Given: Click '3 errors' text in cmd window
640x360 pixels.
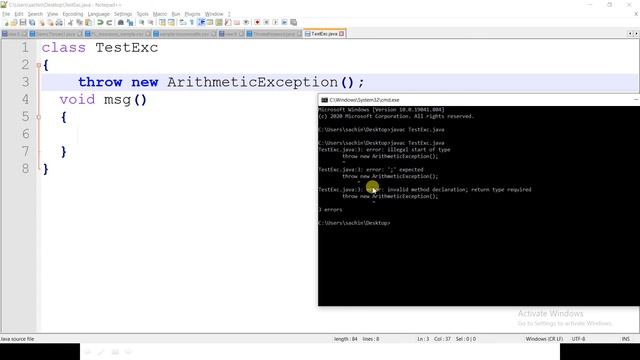Looking at the screenshot, I should (330, 210).
